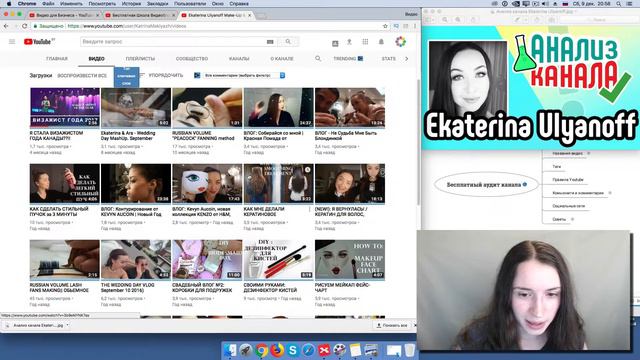Open DIY ДЕЗИНФЕКТОР ДЛЯ КИСТЕЙ thumbnail
The image size is (640, 360).
click(278, 259)
